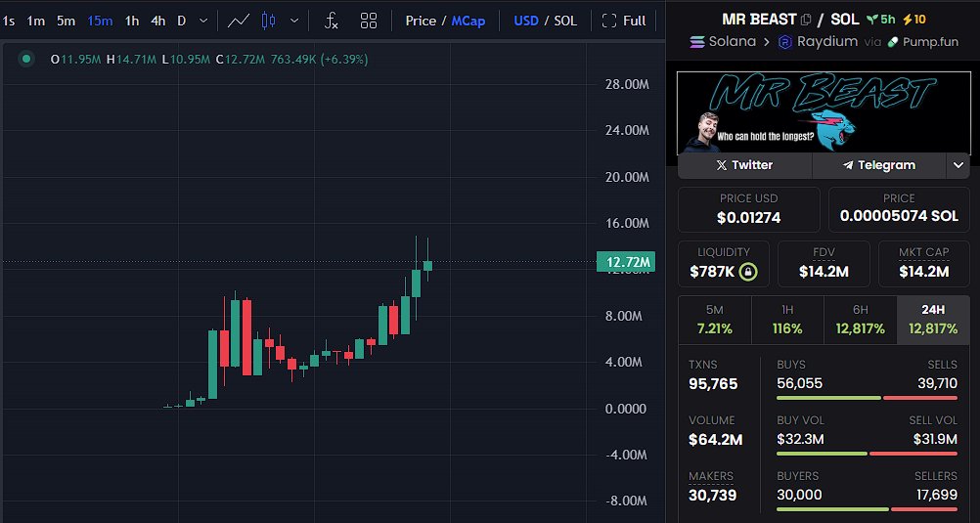
Task: Select the 6H stats tab
Action: [x=861, y=320]
